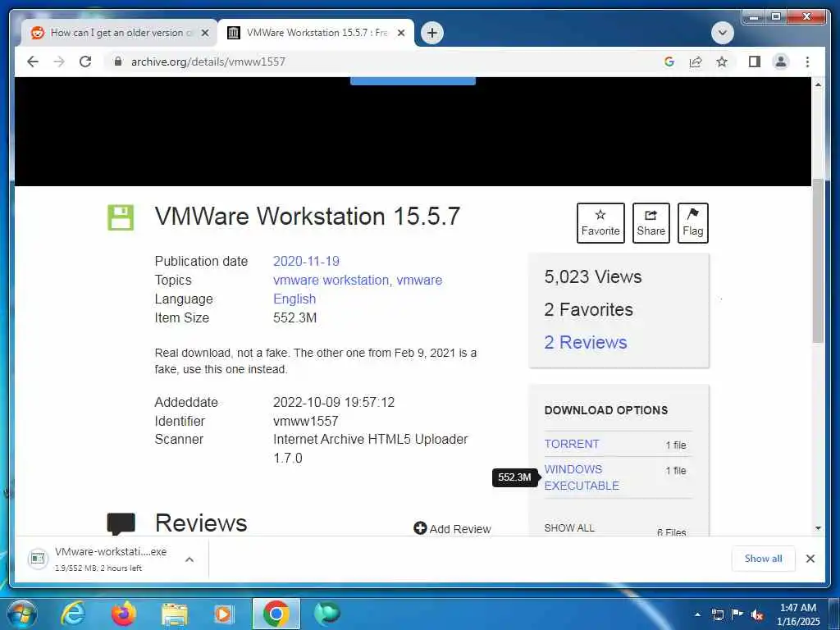Screen dimensions: 840x630
Task: Click the blue button at the top of the black viewer area
Action: point(413,81)
